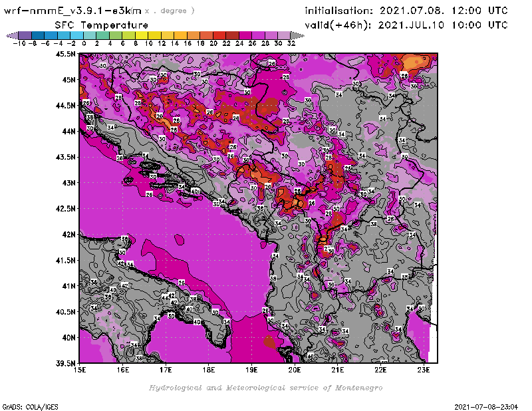Screen dimensions: 532x411
Task: Click the 23E longitude label
Action: 424,370
